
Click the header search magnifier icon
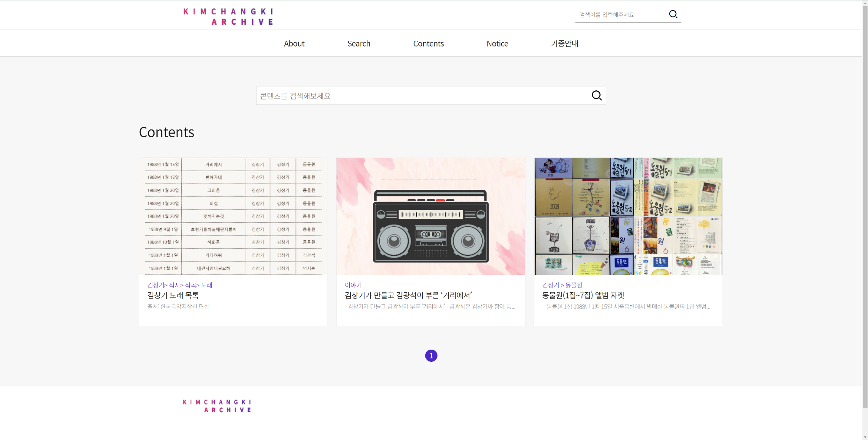point(673,14)
